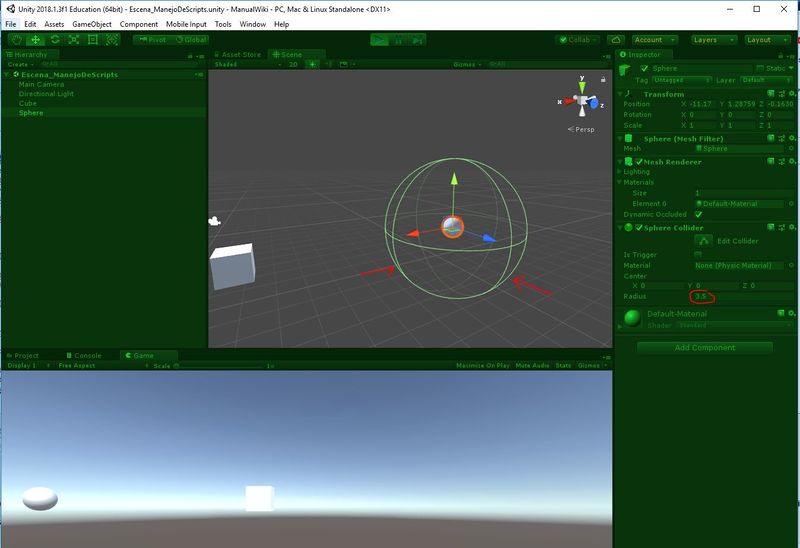The image size is (800, 548).
Task: Toggle the Dynamic Occluded checkbox
Action: coord(698,214)
